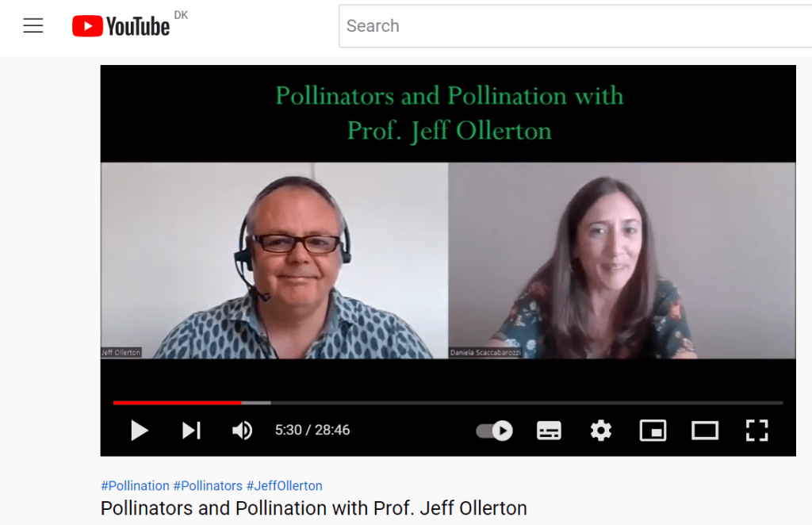
Task: Seek to middle of video progress bar
Action: (x=448, y=402)
